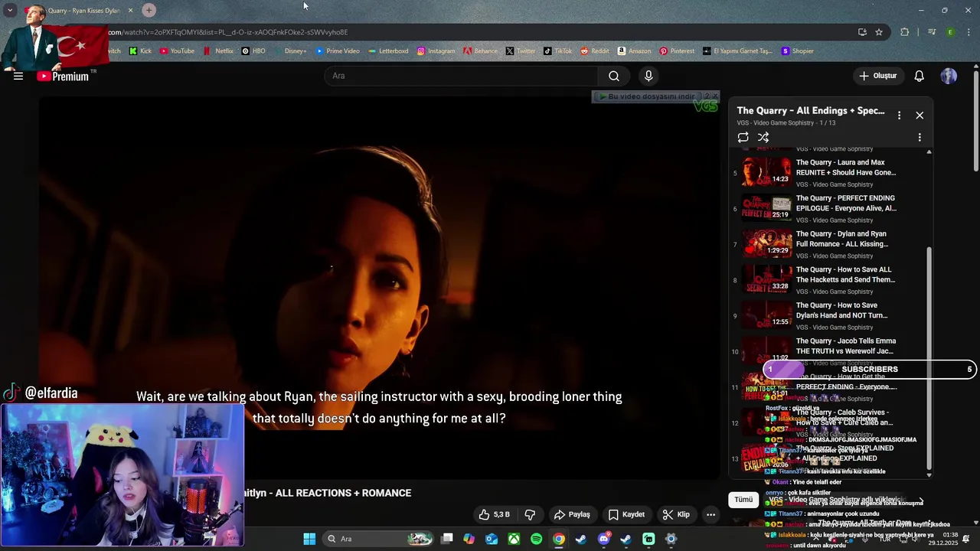Open the YouTube bookmark

177,51
